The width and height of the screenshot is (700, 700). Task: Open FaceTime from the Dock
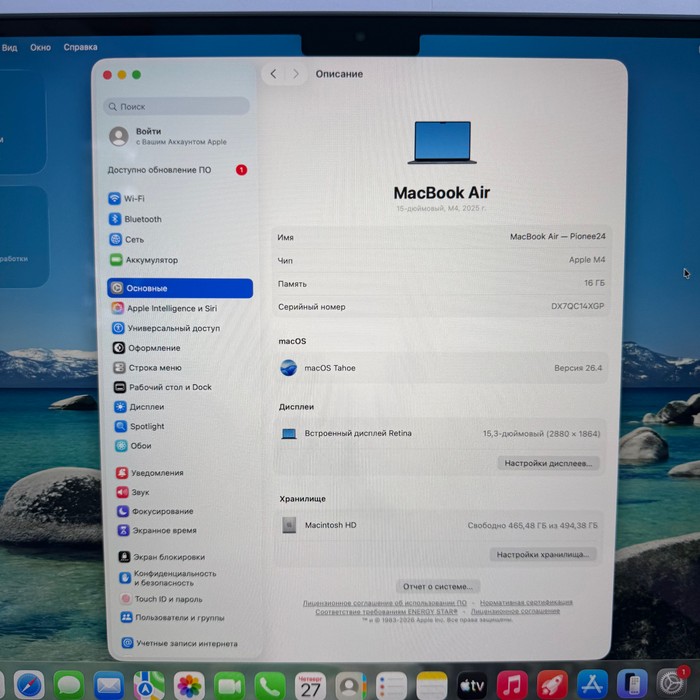229,686
